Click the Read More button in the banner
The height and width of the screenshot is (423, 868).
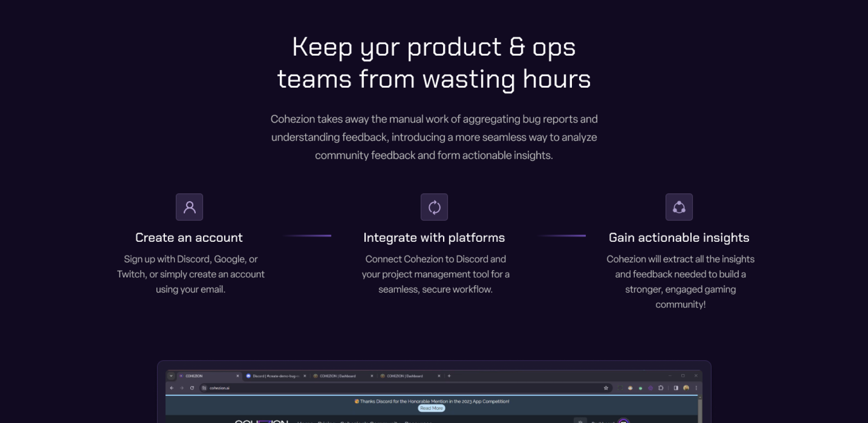point(432,408)
